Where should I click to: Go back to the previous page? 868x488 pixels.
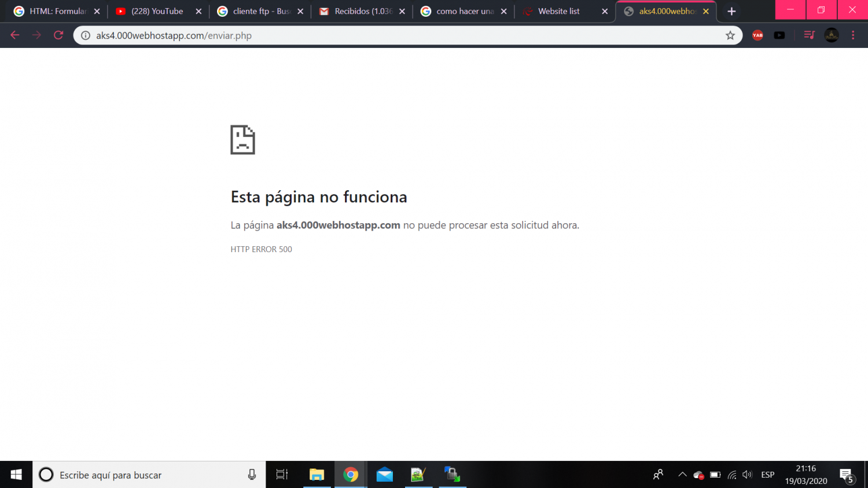[15, 35]
